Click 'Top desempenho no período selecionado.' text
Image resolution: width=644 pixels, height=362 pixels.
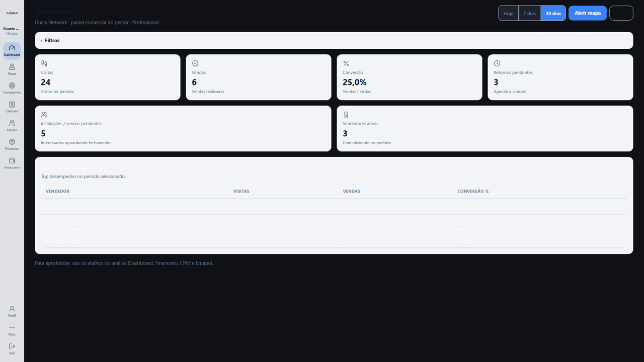[84, 177]
